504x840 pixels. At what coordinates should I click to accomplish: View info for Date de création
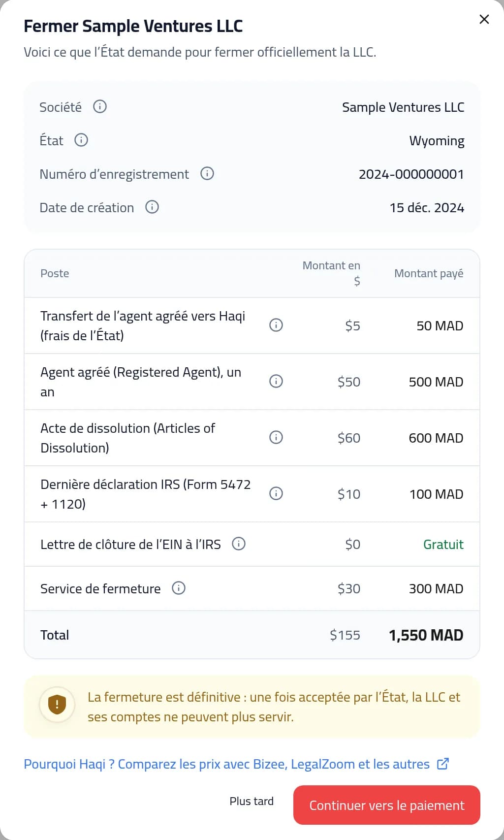point(152,207)
